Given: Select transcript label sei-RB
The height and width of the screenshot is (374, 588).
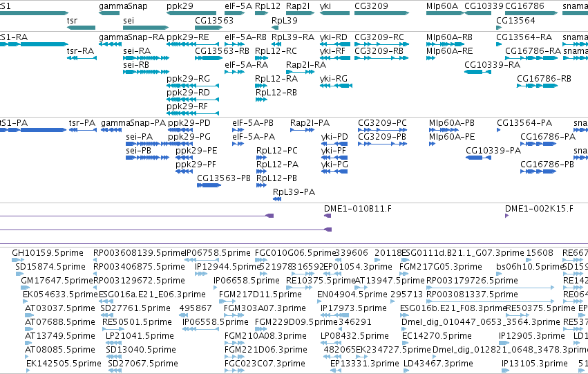Looking at the screenshot, I should pos(136,65).
